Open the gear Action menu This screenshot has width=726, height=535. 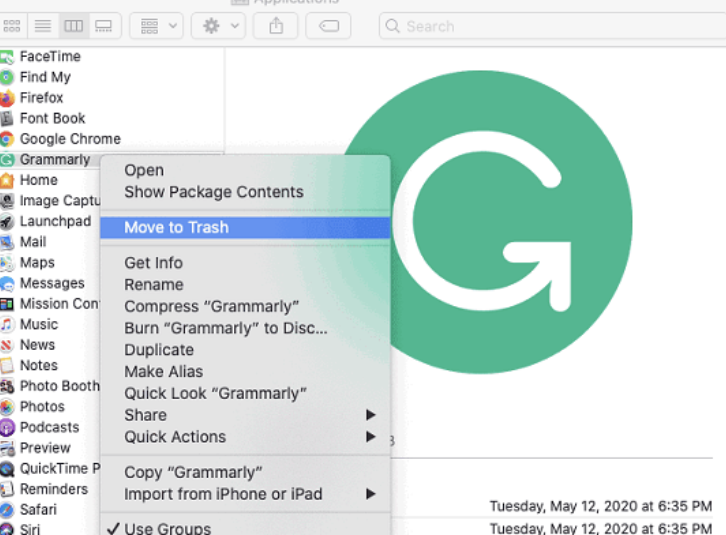tap(218, 26)
